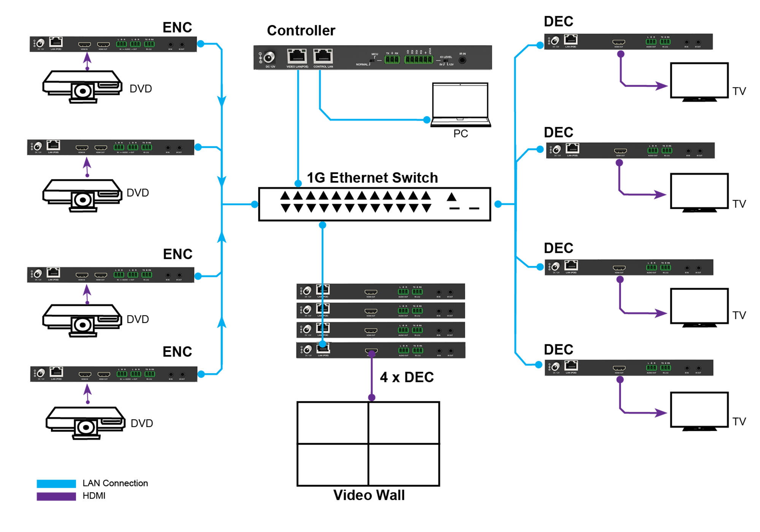Click the "LAN Connection" legend text

click(x=115, y=483)
